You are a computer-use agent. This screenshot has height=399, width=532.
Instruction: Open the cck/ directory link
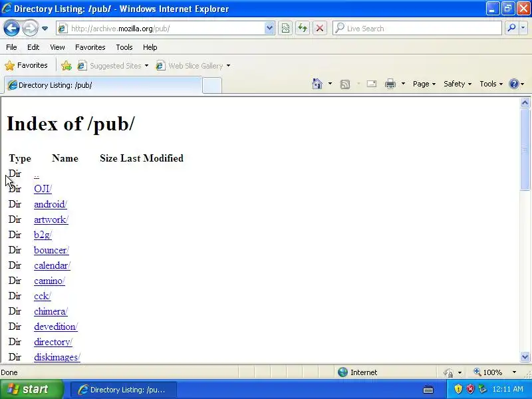tap(43, 296)
